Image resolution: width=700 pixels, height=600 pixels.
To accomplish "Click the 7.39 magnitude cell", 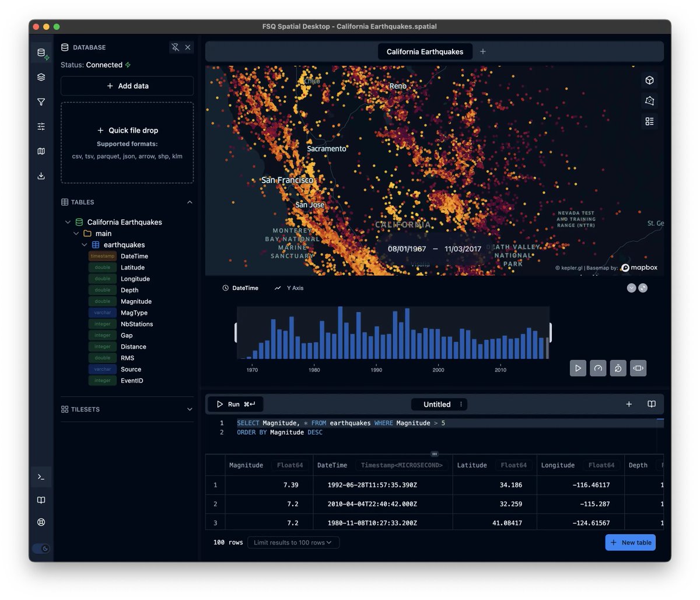I will click(x=269, y=485).
